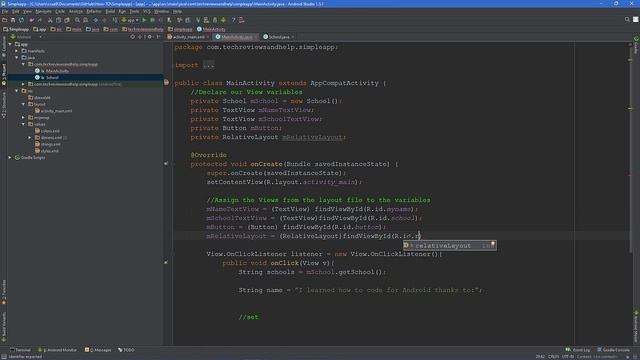This screenshot has height=360, width=640.
Task: Click the Help question mark toolbar icon
Action: coord(233,20)
